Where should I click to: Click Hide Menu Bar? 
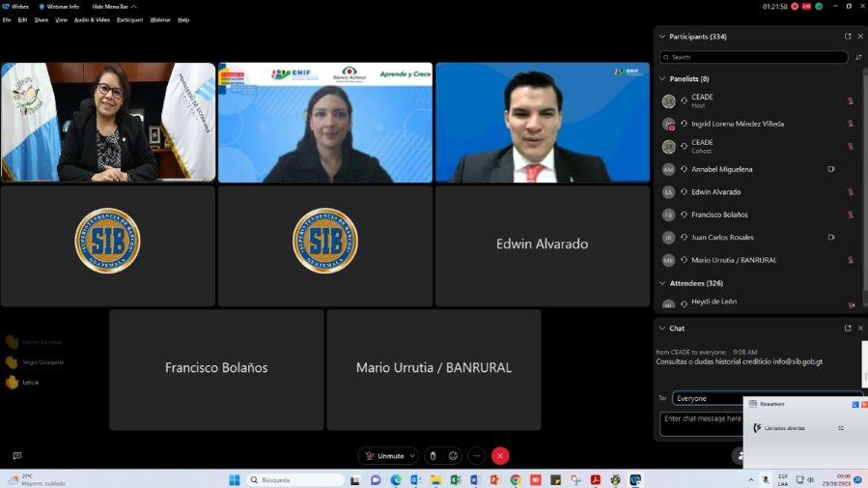tap(114, 7)
